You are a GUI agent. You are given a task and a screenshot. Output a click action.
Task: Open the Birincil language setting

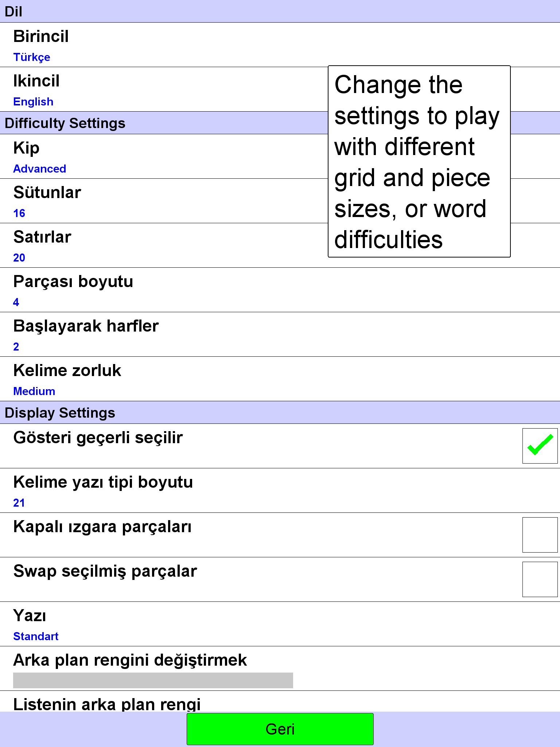click(280, 45)
